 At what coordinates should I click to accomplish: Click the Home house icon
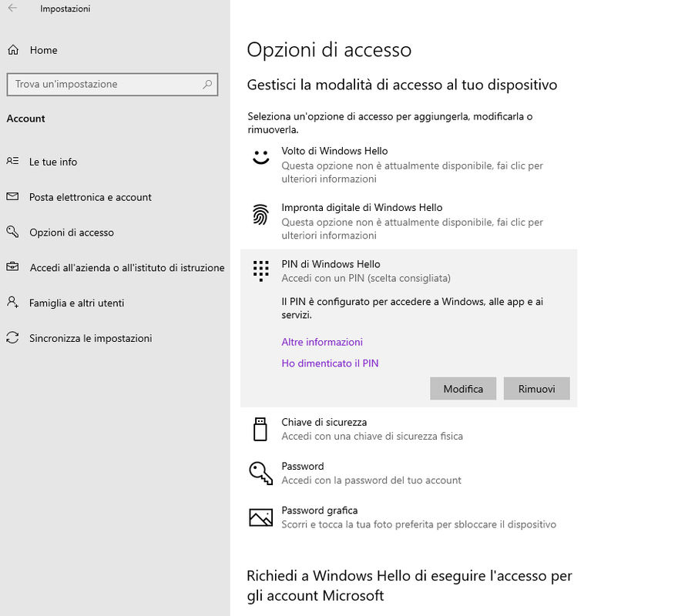point(13,50)
